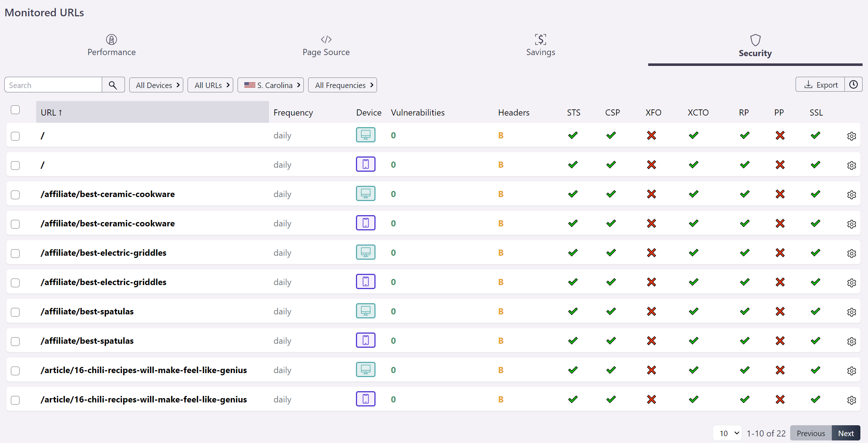Click vulnerabilities count 0 for mobile best-spatulas
This screenshot has height=443, width=868.
click(393, 341)
